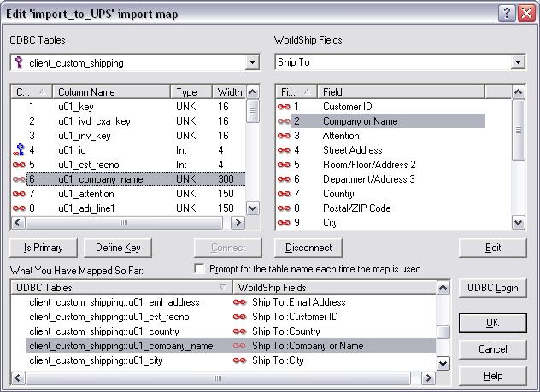Click the link icon beside Postal/ZIP Code

[x=285, y=208]
